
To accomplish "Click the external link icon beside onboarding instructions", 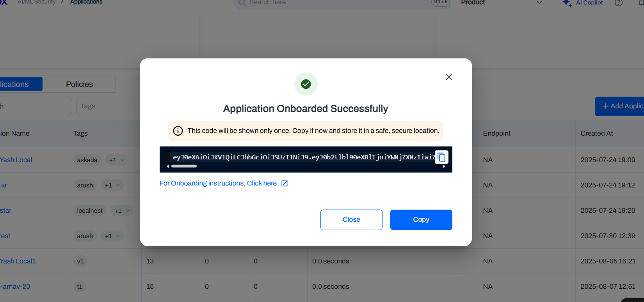I will tap(285, 184).
